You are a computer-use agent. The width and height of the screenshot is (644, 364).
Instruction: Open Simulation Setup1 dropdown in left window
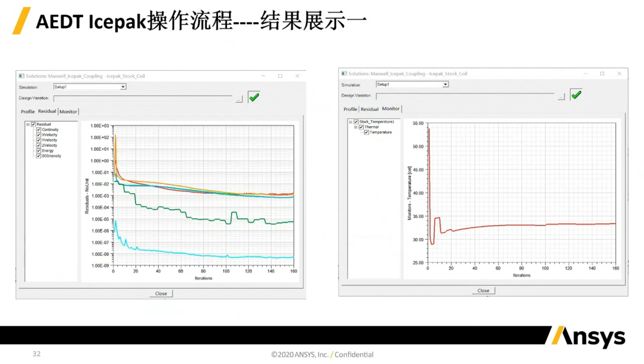(x=123, y=87)
